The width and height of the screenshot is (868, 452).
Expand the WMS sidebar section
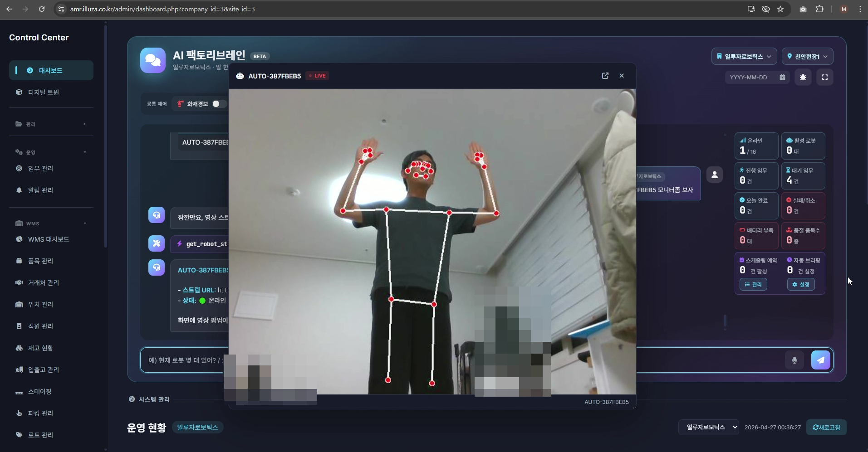tap(51, 223)
